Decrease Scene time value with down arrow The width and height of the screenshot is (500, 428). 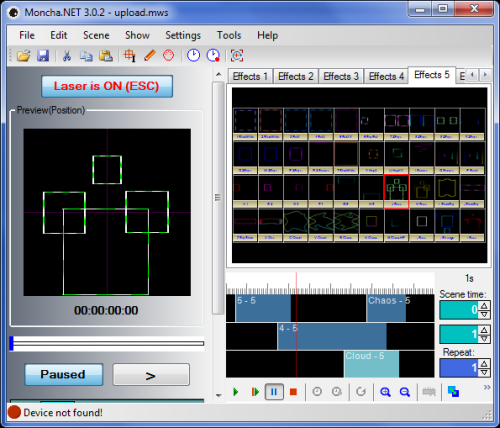[484, 314]
